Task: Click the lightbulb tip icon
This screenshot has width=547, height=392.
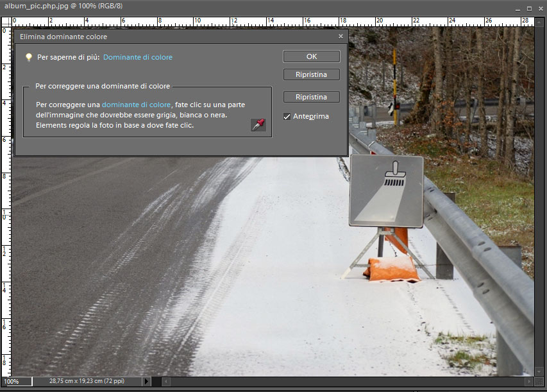Action: click(28, 57)
